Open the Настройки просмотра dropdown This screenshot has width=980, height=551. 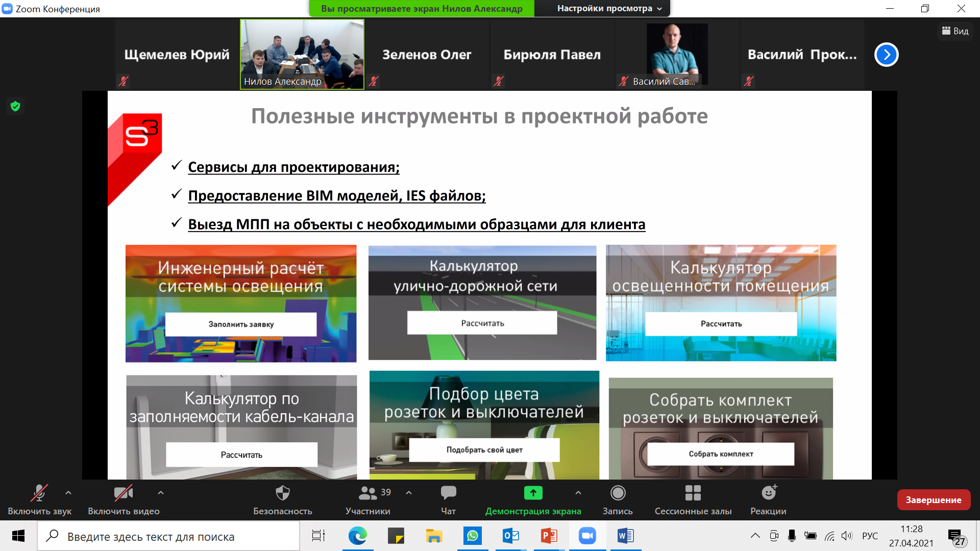coord(609,9)
